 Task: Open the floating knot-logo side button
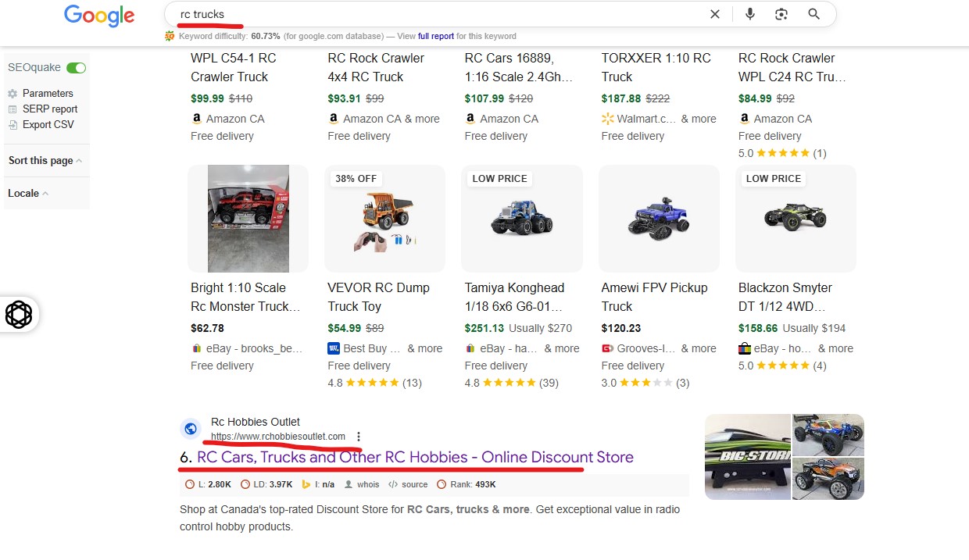(19, 315)
